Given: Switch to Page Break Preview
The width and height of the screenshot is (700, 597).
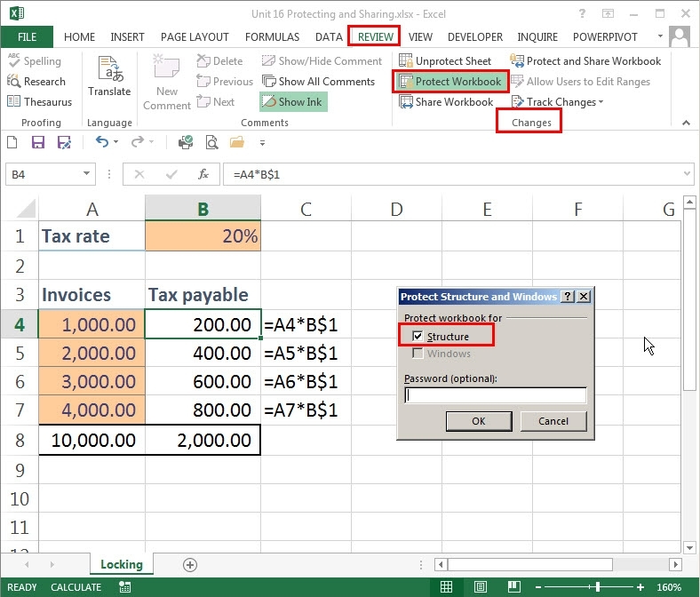Looking at the screenshot, I should click(x=513, y=586).
